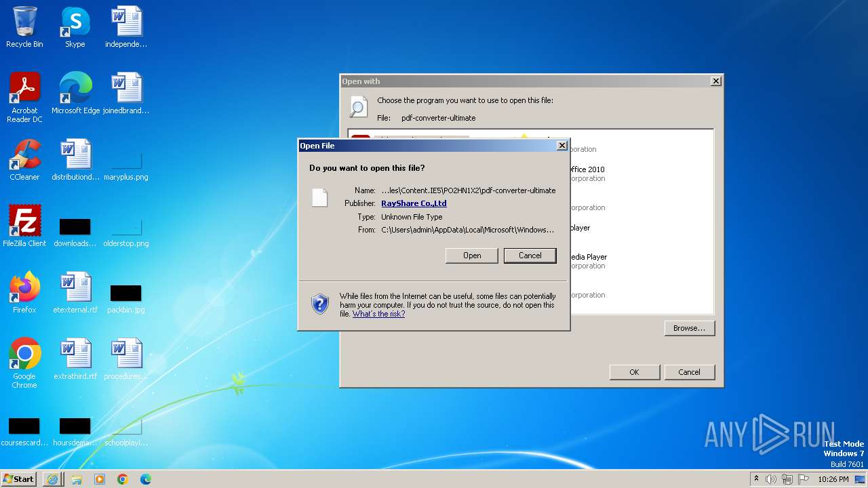The width and height of the screenshot is (868, 488).
Task: Close the Open File dialog
Action: 561,146
